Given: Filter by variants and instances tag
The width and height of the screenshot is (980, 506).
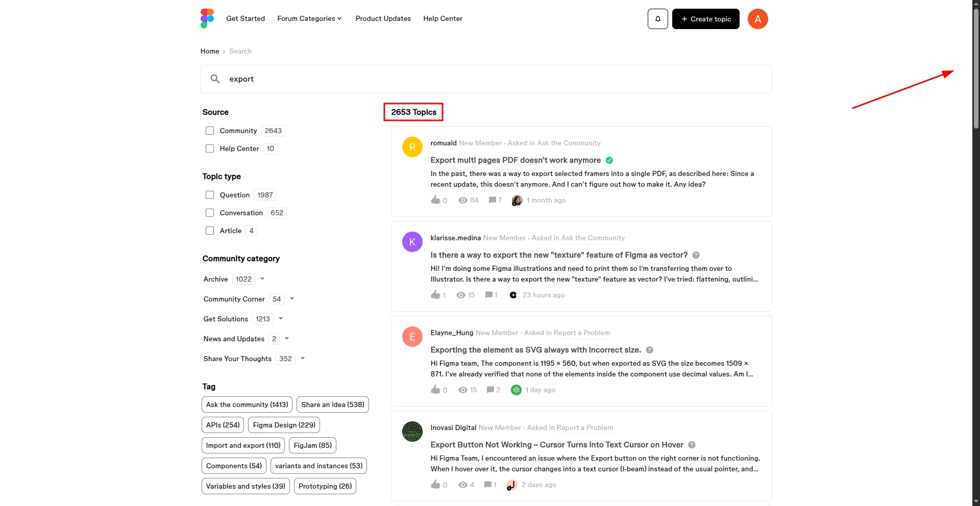Looking at the screenshot, I should pyautogui.click(x=318, y=466).
